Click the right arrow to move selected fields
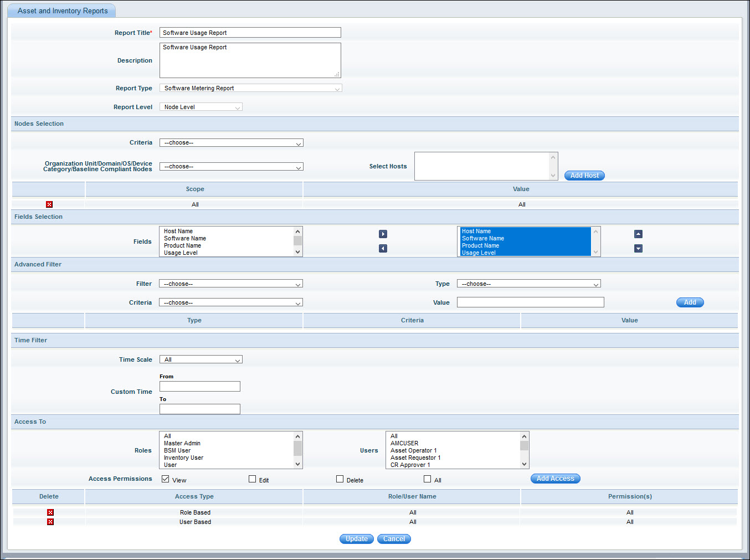 383,234
